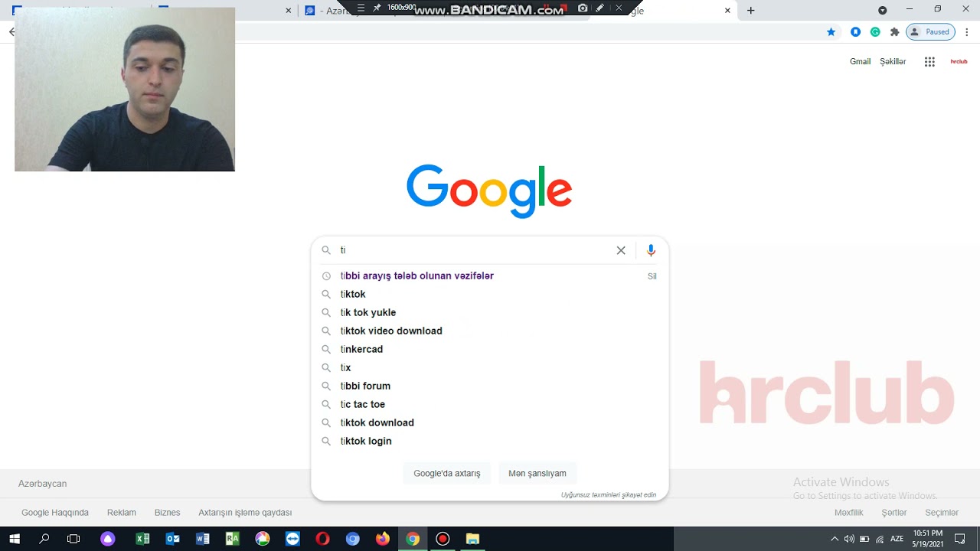This screenshot has height=551, width=980.
Task: Open a new Chrome tab
Action: click(750, 11)
